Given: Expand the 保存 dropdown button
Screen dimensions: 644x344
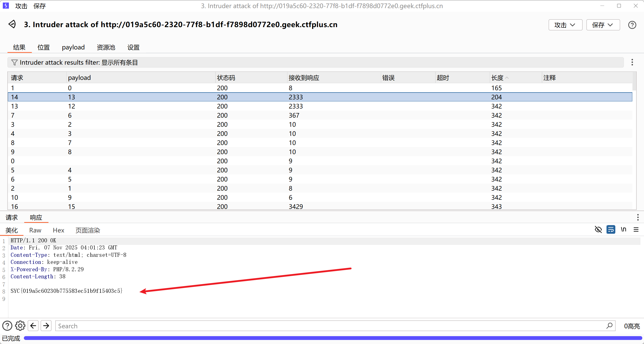Looking at the screenshot, I should coord(603,25).
